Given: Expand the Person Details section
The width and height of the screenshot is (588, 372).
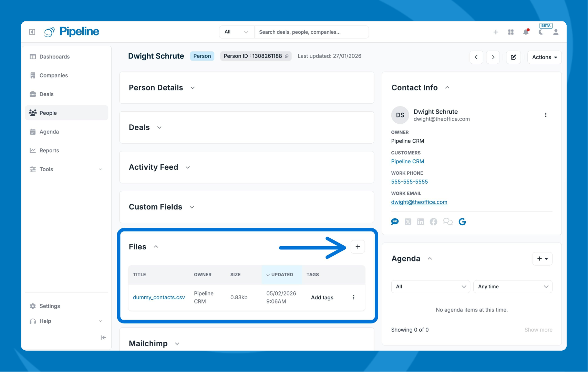Looking at the screenshot, I should [x=193, y=88].
